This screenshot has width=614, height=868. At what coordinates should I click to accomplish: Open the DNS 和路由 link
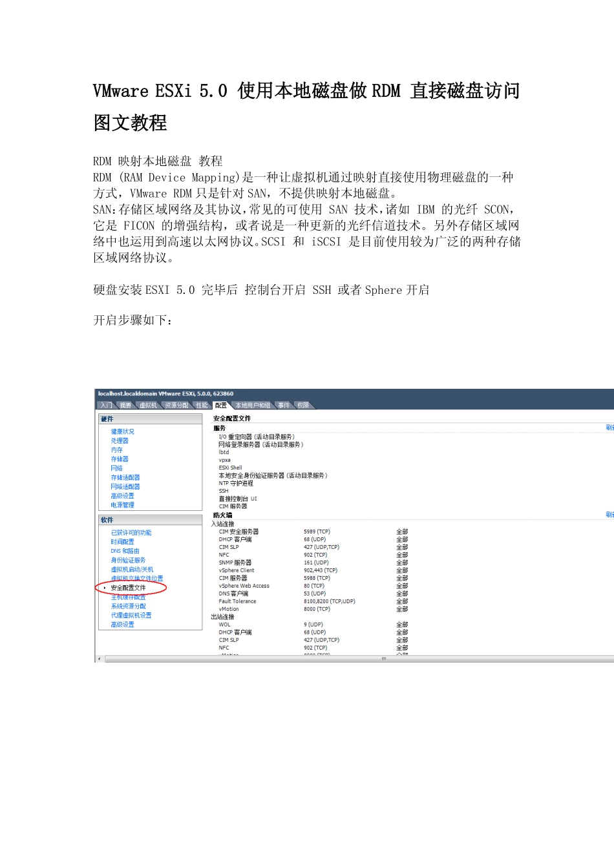[125, 551]
